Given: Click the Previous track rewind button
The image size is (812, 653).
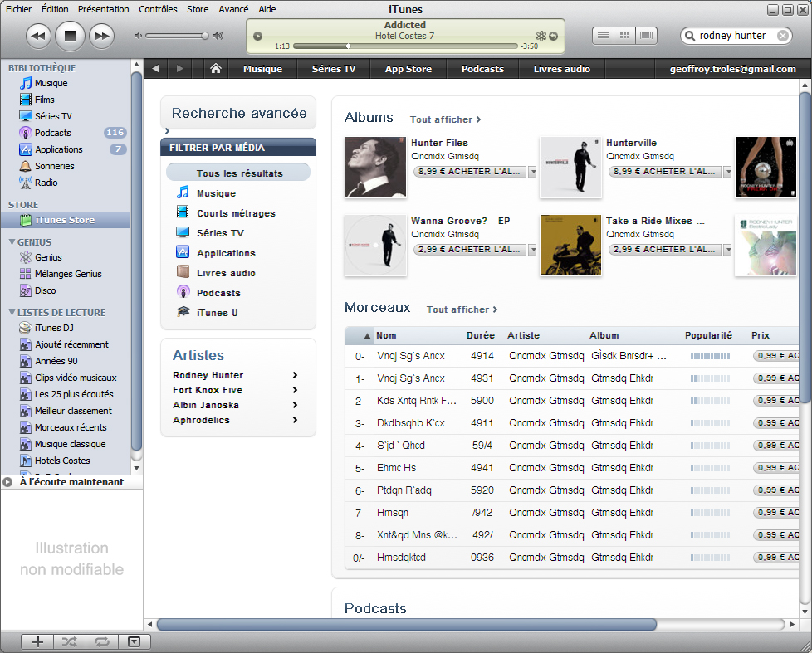Looking at the screenshot, I should pyautogui.click(x=38, y=35).
